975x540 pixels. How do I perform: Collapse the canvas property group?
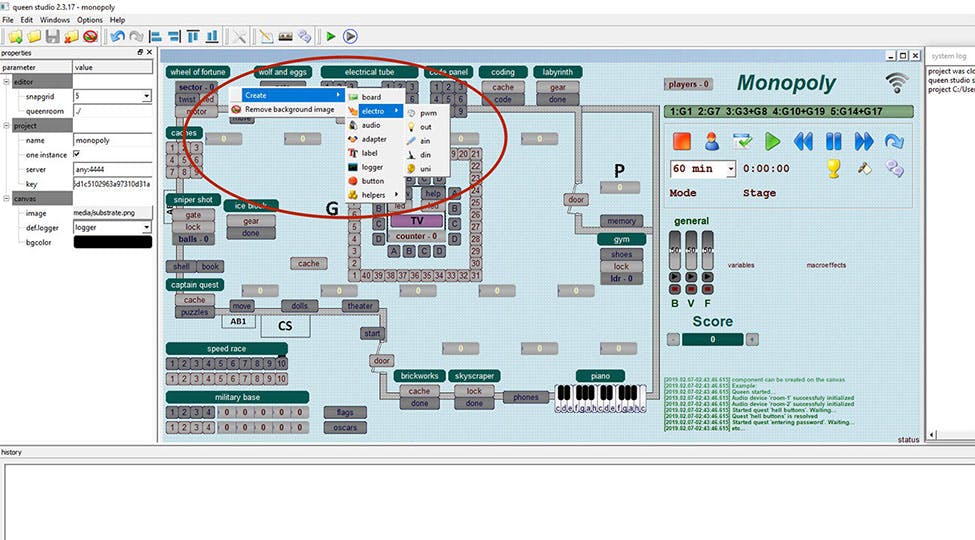[6, 198]
